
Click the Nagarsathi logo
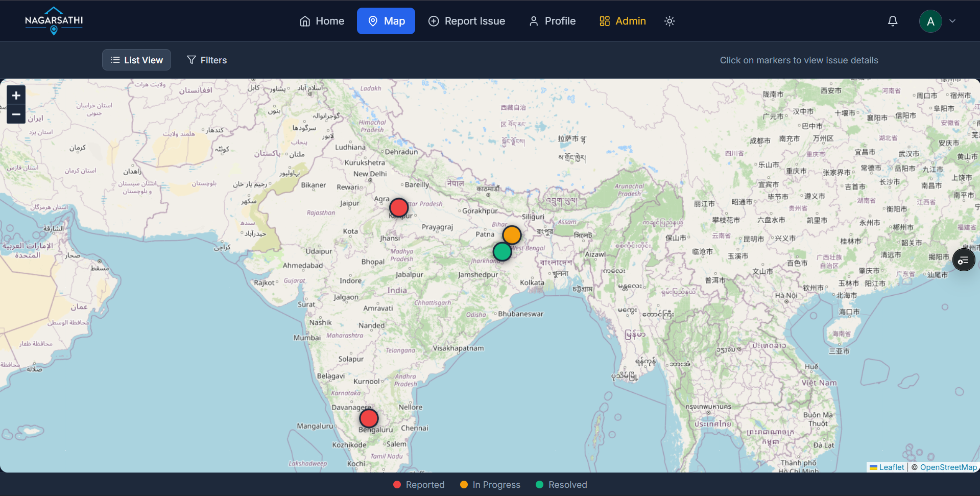coord(54,21)
